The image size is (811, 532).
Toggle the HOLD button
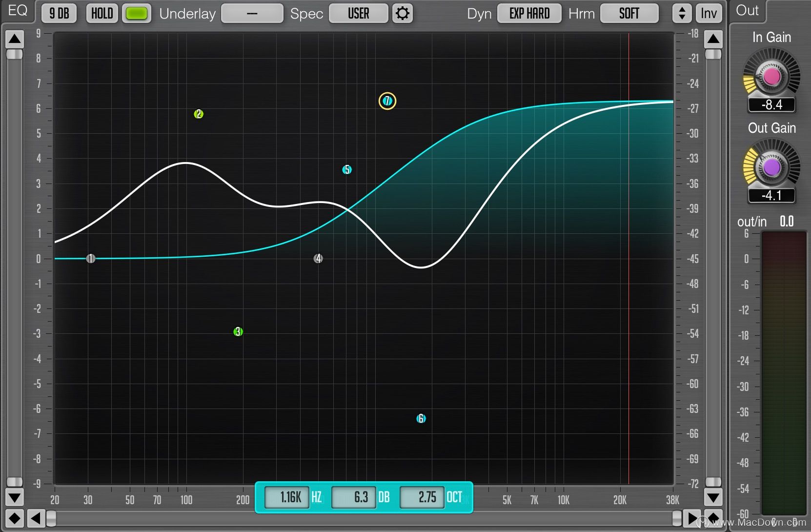click(x=102, y=14)
